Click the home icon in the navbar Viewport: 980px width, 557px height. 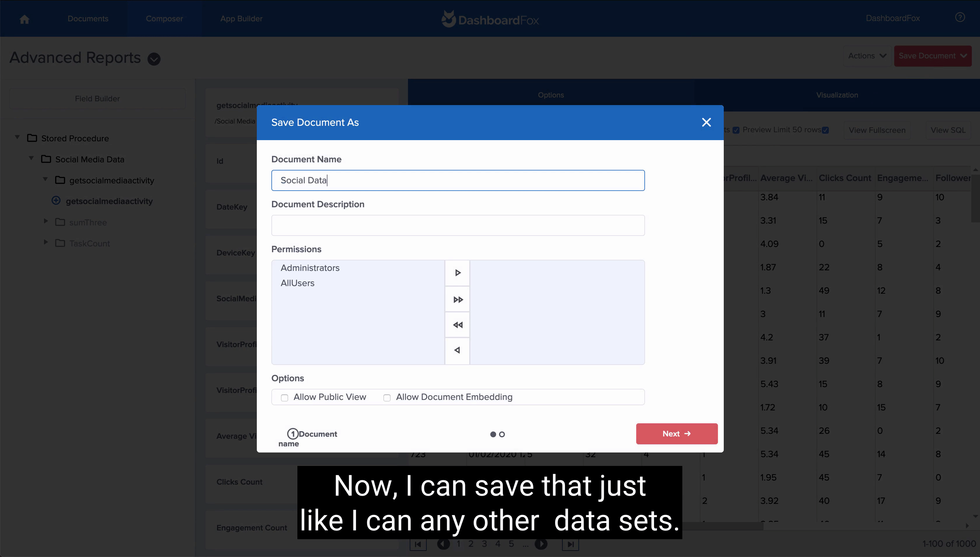pyautogui.click(x=25, y=19)
